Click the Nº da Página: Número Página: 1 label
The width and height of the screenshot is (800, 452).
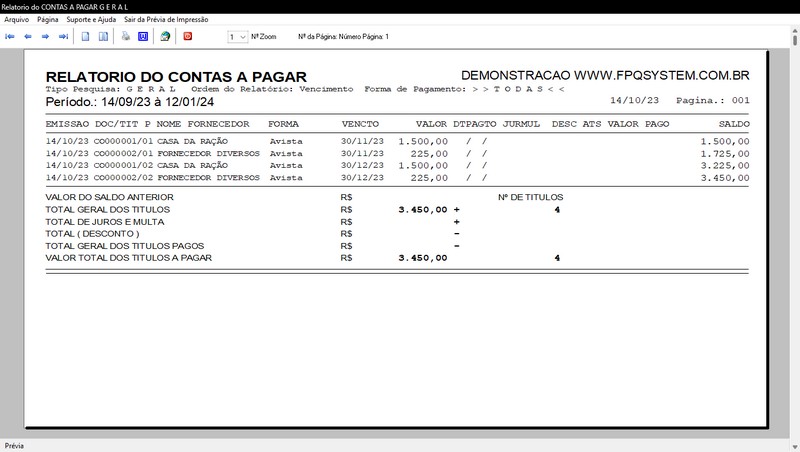[x=343, y=37]
